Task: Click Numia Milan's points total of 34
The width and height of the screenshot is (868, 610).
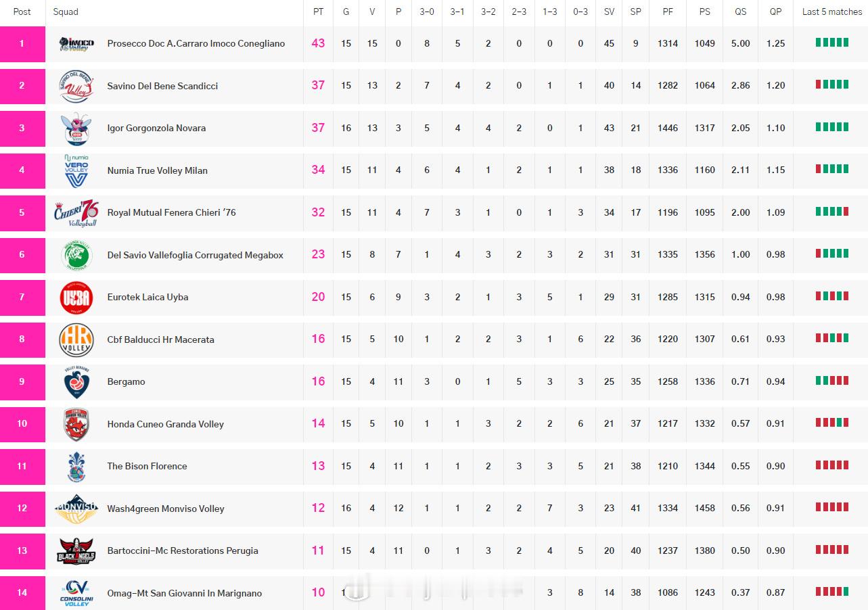Action: click(x=318, y=170)
